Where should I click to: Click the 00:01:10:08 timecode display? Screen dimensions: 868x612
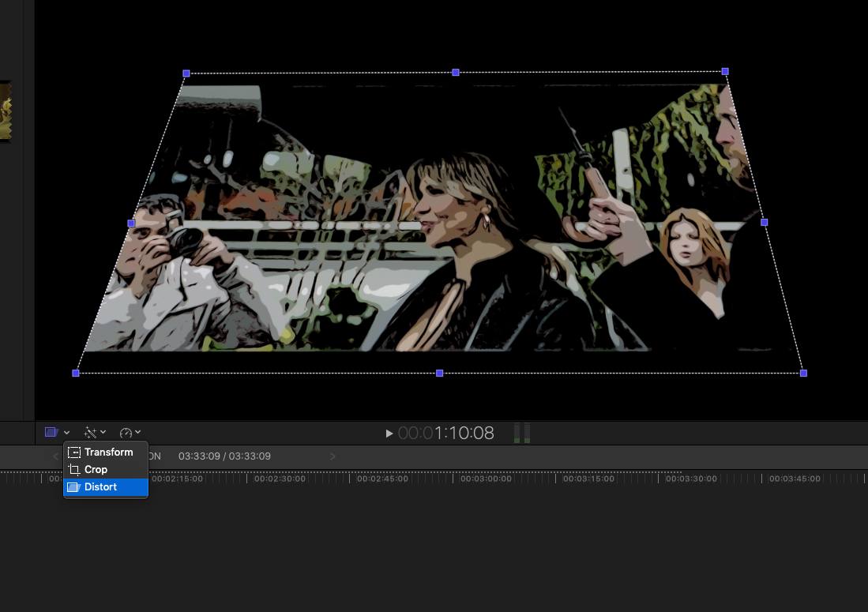(445, 433)
